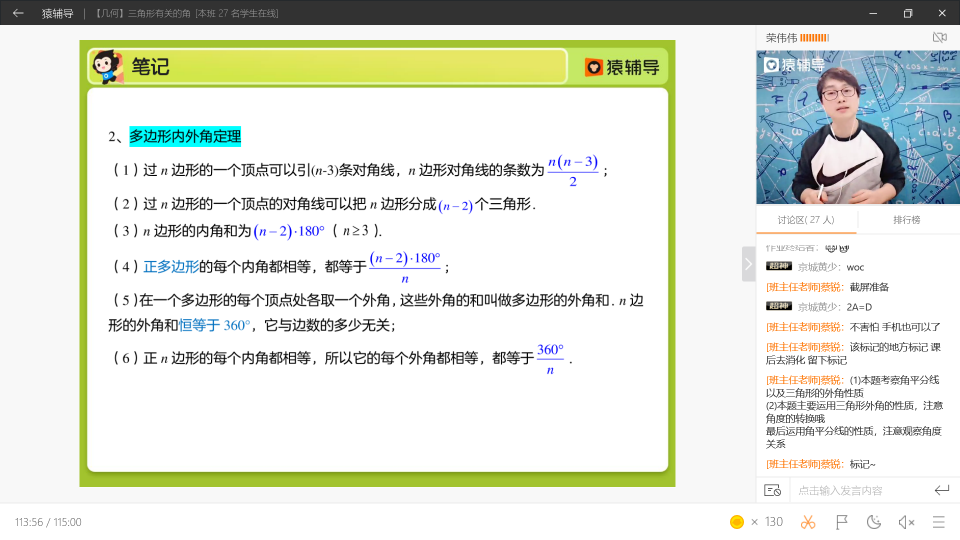Click the scissors screenshot icon
The height and width of the screenshot is (540, 960).
coord(809,522)
